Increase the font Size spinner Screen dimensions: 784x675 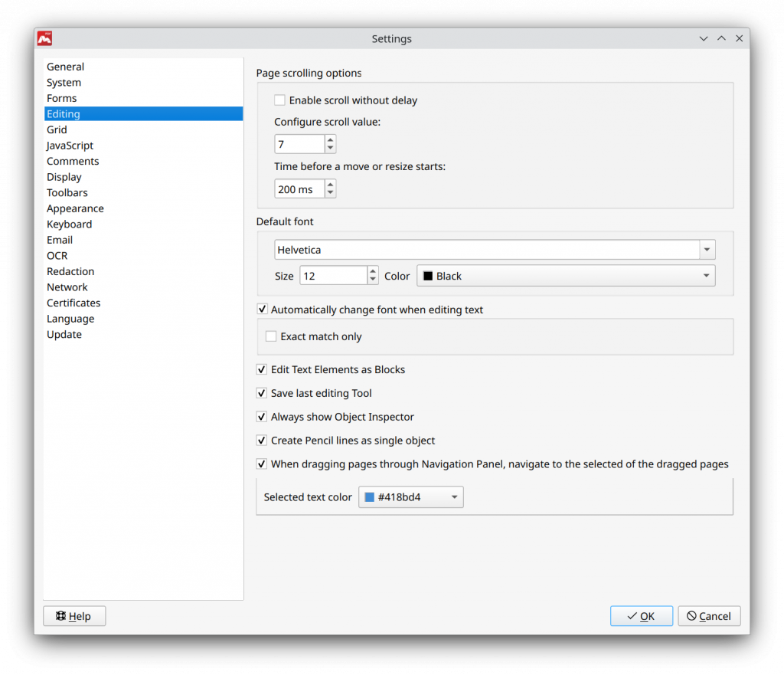point(371,270)
